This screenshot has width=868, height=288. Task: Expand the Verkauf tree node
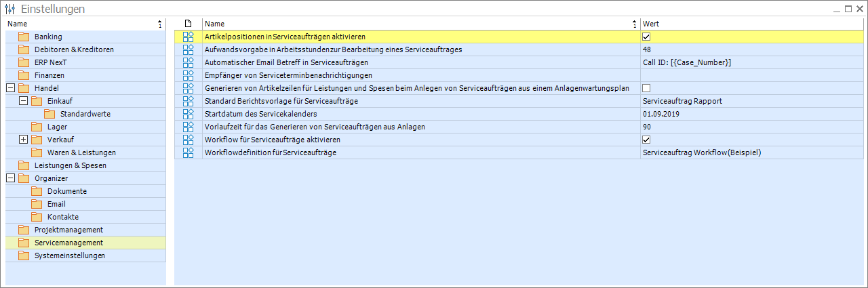click(x=24, y=140)
